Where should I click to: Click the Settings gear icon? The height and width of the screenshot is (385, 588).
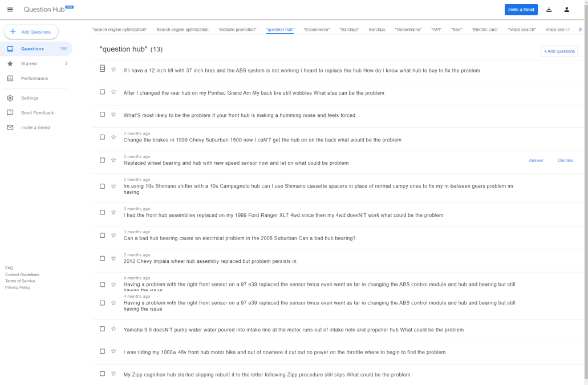point(10,98)
